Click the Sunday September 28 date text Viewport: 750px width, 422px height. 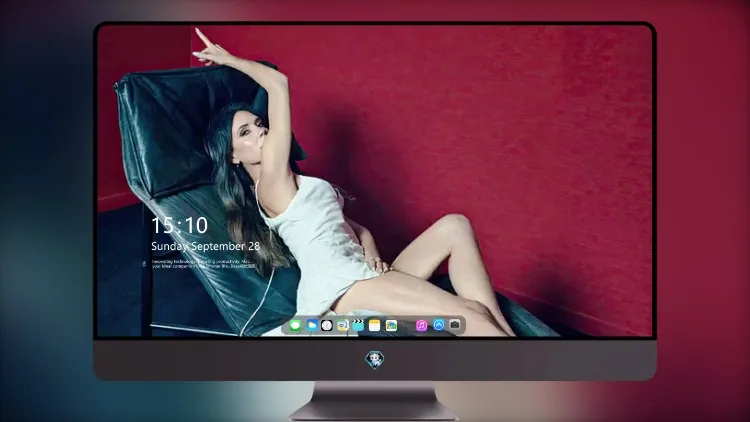pos(206,246)
